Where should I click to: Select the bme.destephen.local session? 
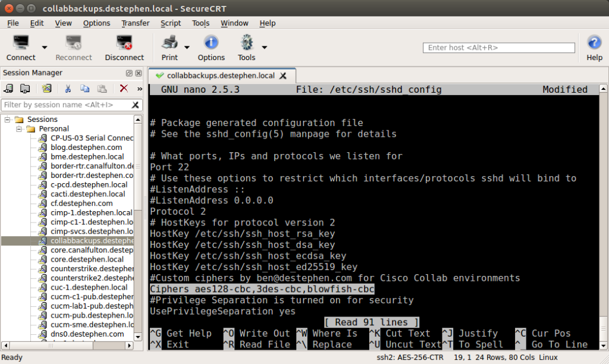tap(87, 156)
